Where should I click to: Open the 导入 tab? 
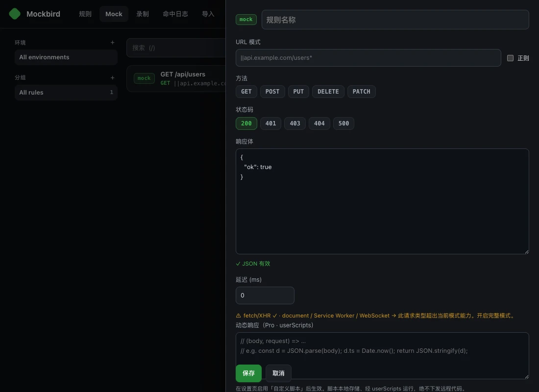tap(208, 14)
